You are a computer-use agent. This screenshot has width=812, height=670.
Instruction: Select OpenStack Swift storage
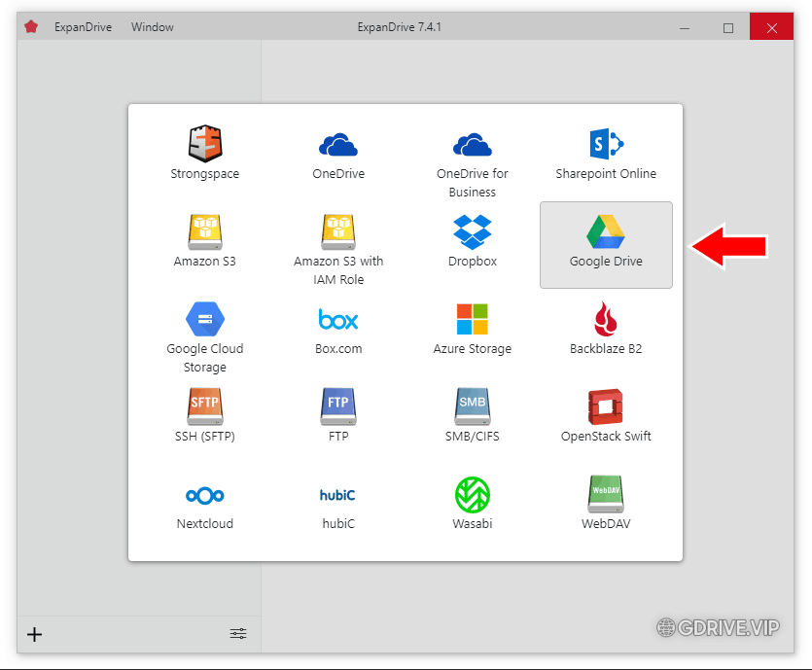click(x=606, y=416)
